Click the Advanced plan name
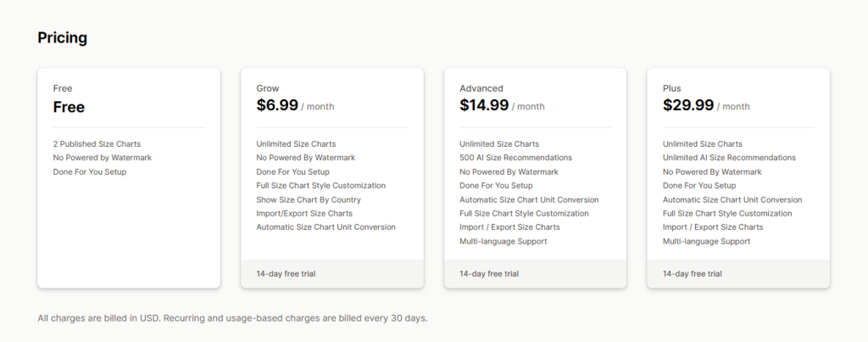This screenshot has height=342, width=868. tap(481, 88)
